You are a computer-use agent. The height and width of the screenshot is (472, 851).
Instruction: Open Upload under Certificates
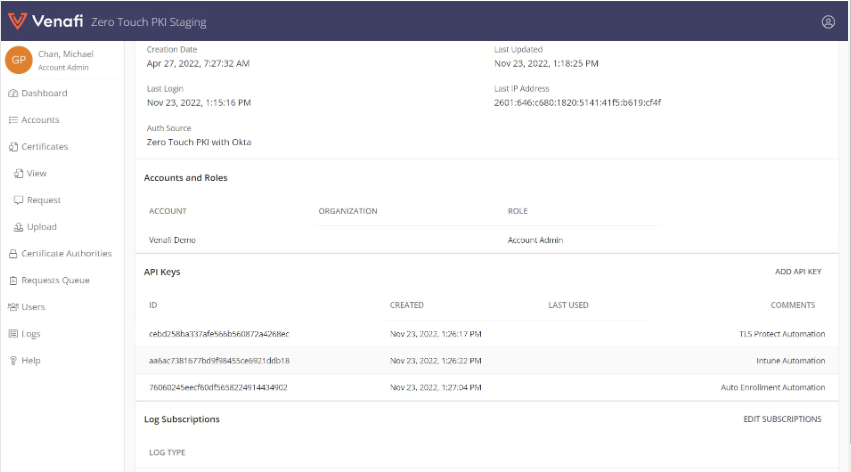41,227
